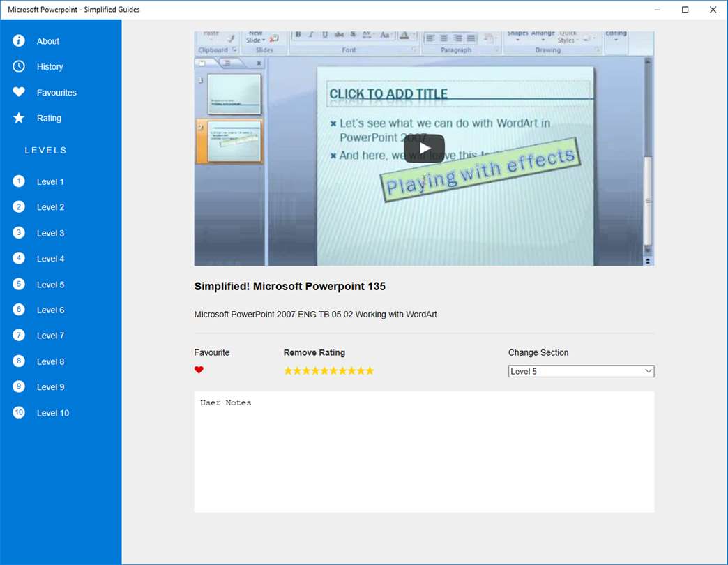Click the About info icon
This screenshot has height=565, width=728.
coord(19,41)
